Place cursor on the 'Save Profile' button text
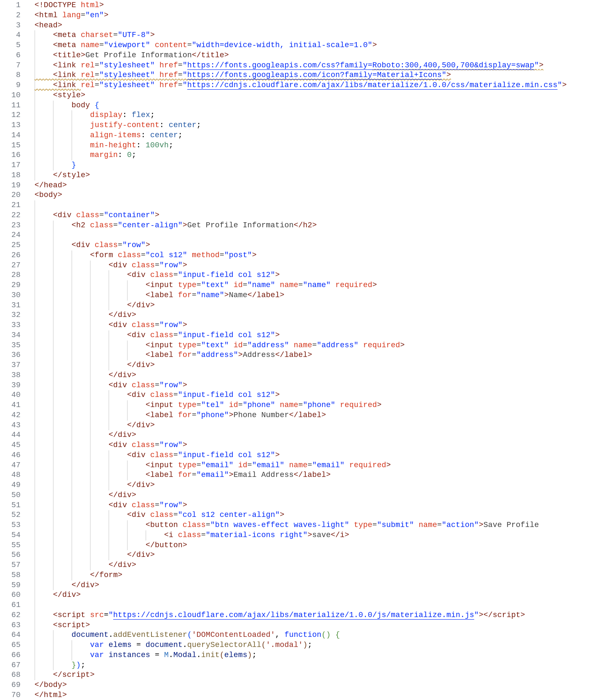This screenshot has height=700, width=592. [x=511, y=524]
